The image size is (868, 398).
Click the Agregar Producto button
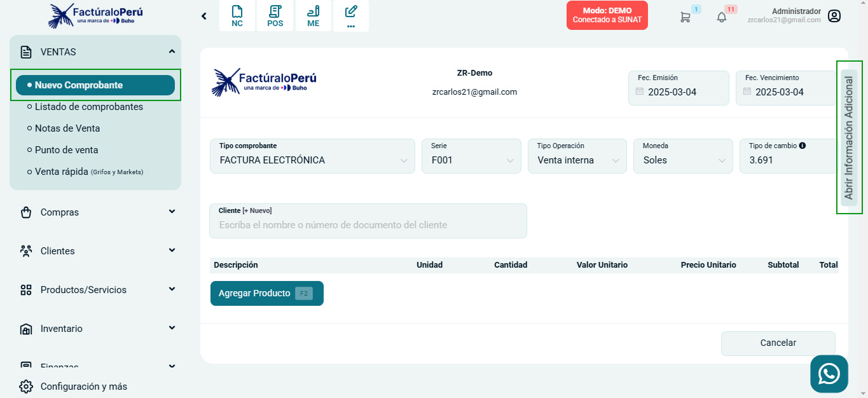click(266, 293)
